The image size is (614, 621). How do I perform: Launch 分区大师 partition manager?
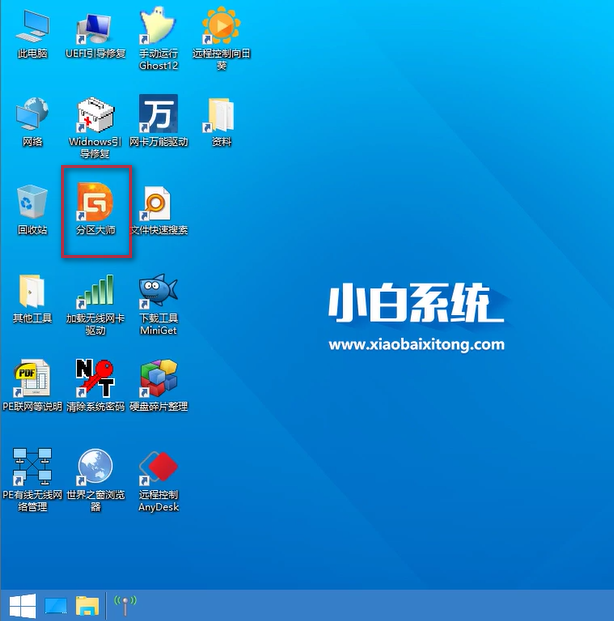point(96,203)
